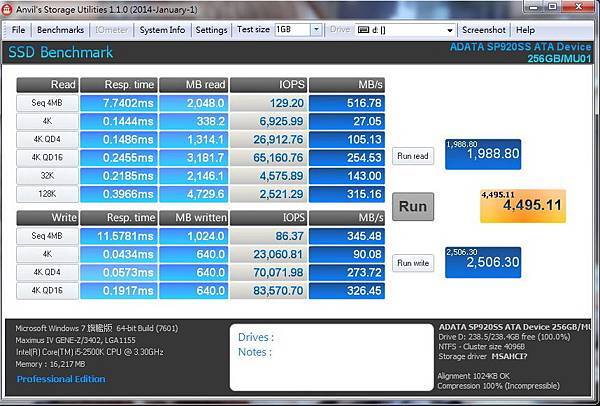The height and width of the screenshot is (406, 600).
Task: Click the write 4K QD16 speed 326.45
Action: 347,291
